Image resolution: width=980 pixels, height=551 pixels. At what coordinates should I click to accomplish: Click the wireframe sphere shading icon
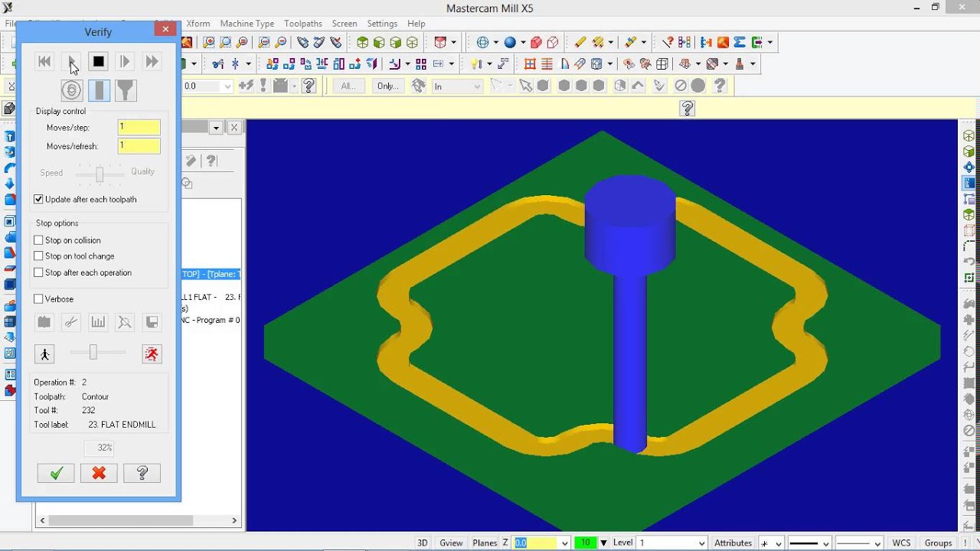coord(483,43)
